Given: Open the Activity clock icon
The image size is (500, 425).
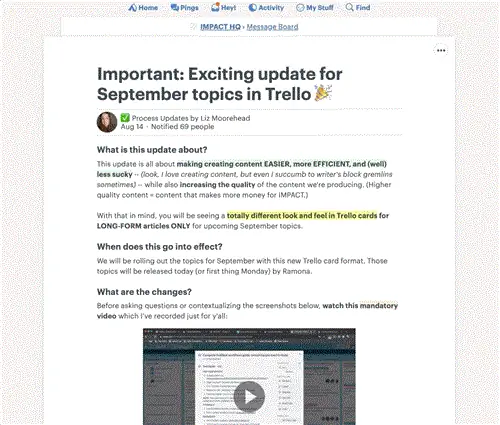Looking at the screenshot, I should [253, 8].
